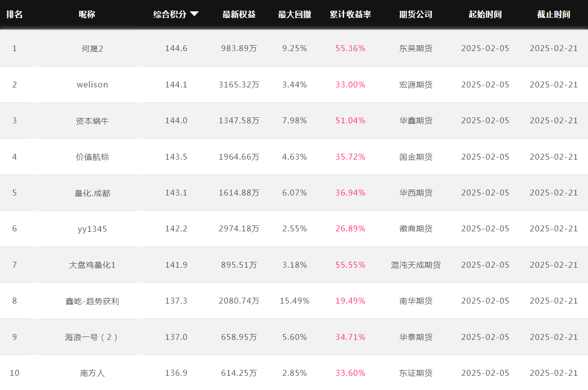Click futures company 南华期货
Viewport: 588px width, 390px height.
(416, 301)
